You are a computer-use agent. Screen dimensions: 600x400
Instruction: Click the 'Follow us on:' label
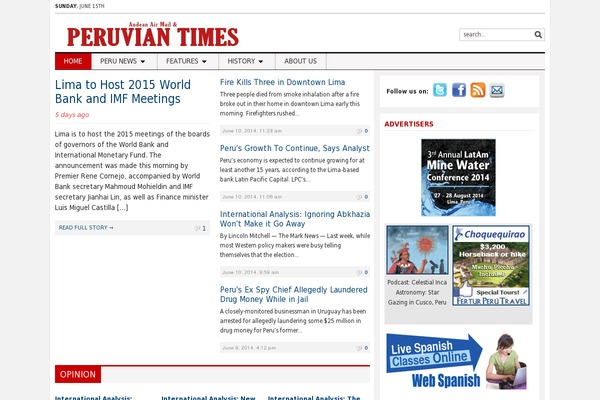tap(407, 91)
